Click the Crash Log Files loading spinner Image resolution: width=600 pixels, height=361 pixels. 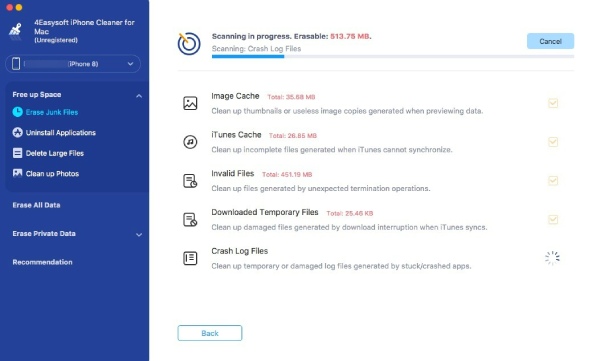(553, 258)
